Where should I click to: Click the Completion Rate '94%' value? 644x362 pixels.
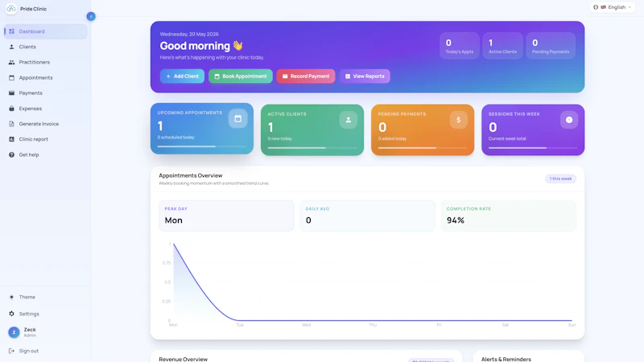(x=456, y=220)
